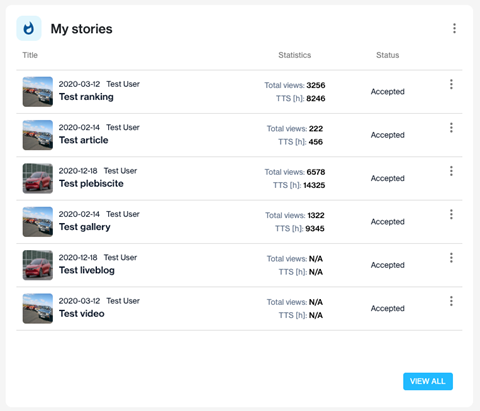Open the Test ranking story title
The width and height of the screenshot is (480, 411).
[86, 97]
